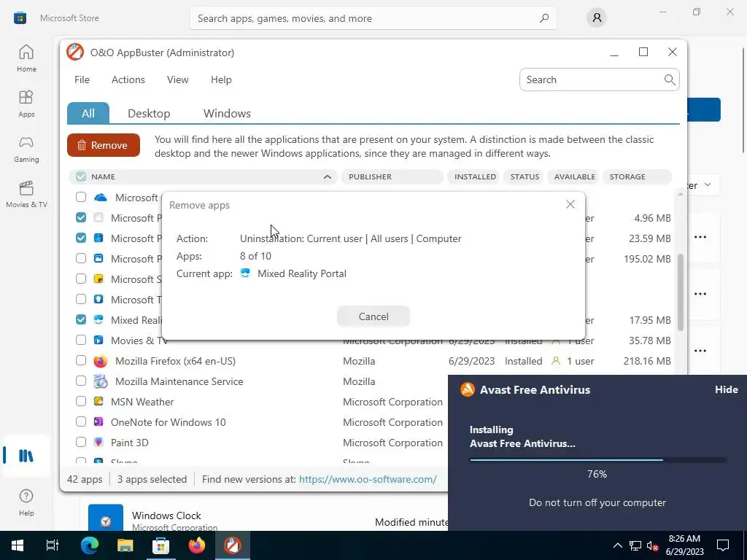The image size is (747, 560).
Task: Click the O&O AppBuster taskbar icon
Action: point(233,545)
